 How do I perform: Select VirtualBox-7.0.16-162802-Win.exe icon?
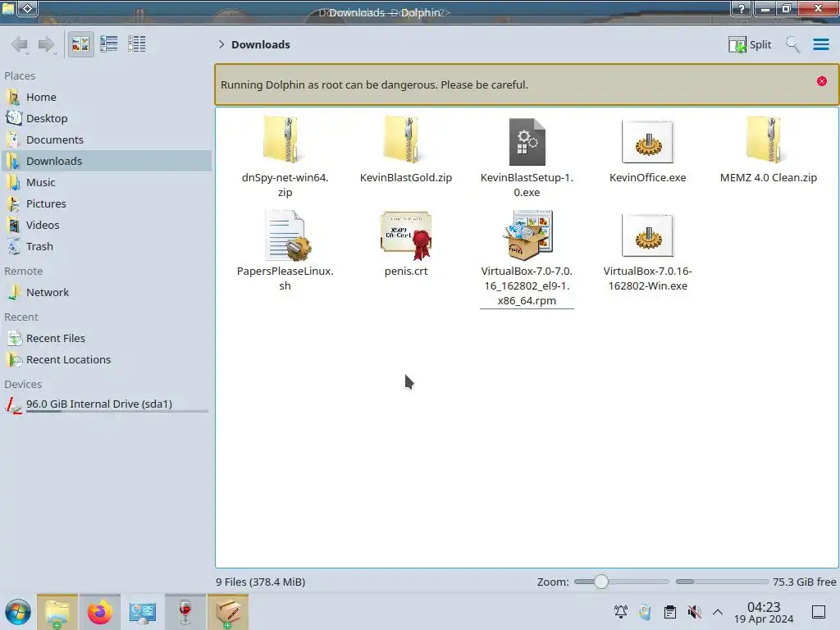coord(648,235)
